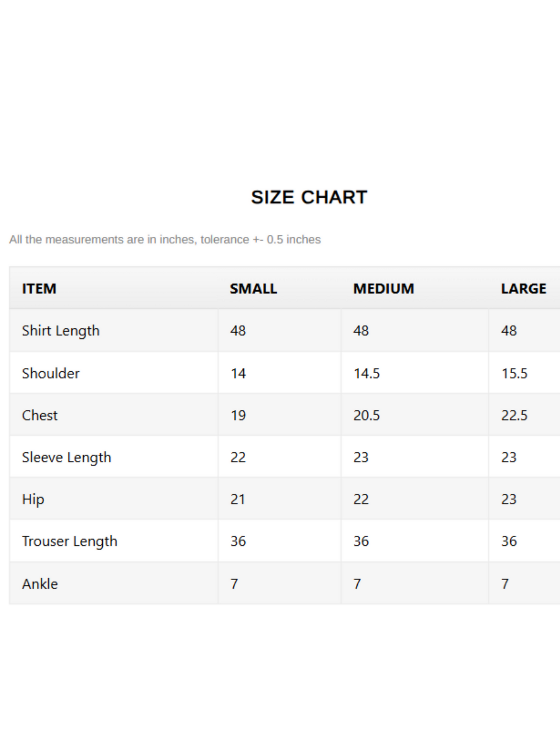Click the measurements tolerance note text

[165, 240]
